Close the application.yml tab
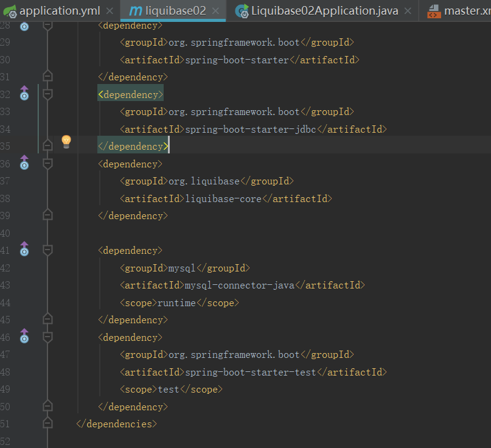The height and width of the screenshot is (448, 491). pos(110,11)
